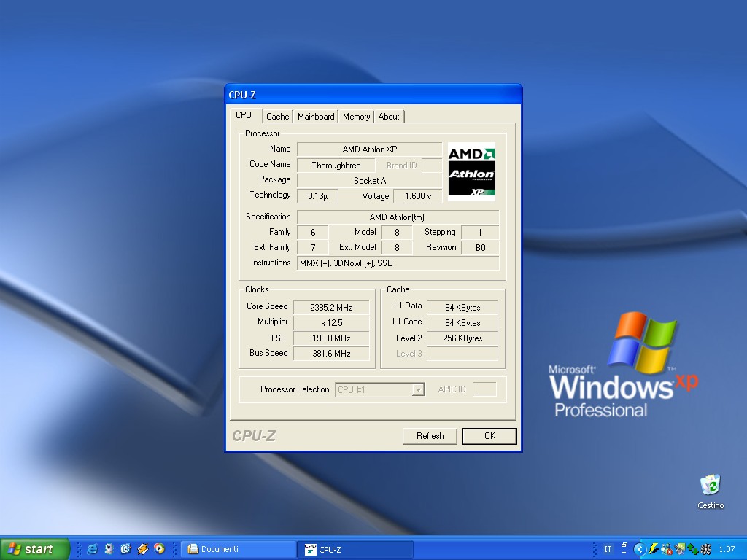Click the CPU-Z taskbar button
747x560 pixels.
[x=355, y=550]
